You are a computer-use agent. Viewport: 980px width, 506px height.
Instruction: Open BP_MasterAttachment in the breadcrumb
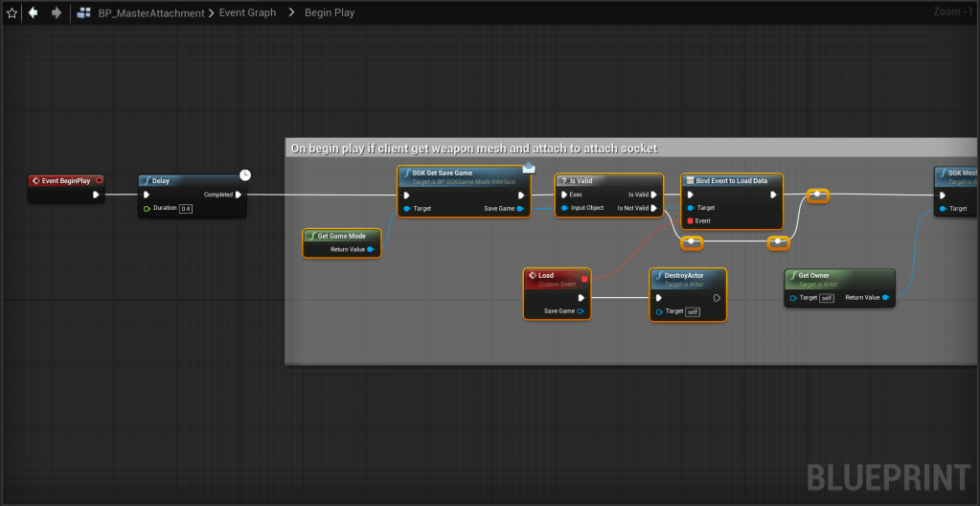pos(151,13)
